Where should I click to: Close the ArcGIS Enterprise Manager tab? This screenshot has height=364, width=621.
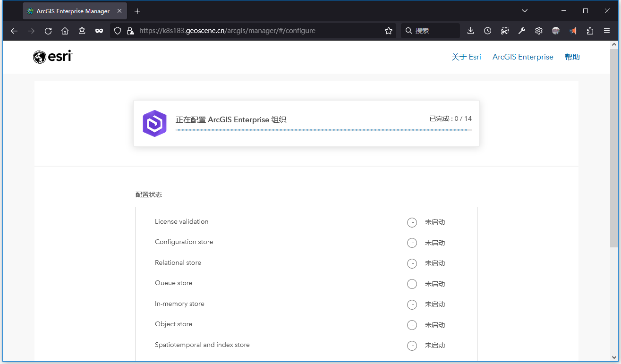click(119, 11)
